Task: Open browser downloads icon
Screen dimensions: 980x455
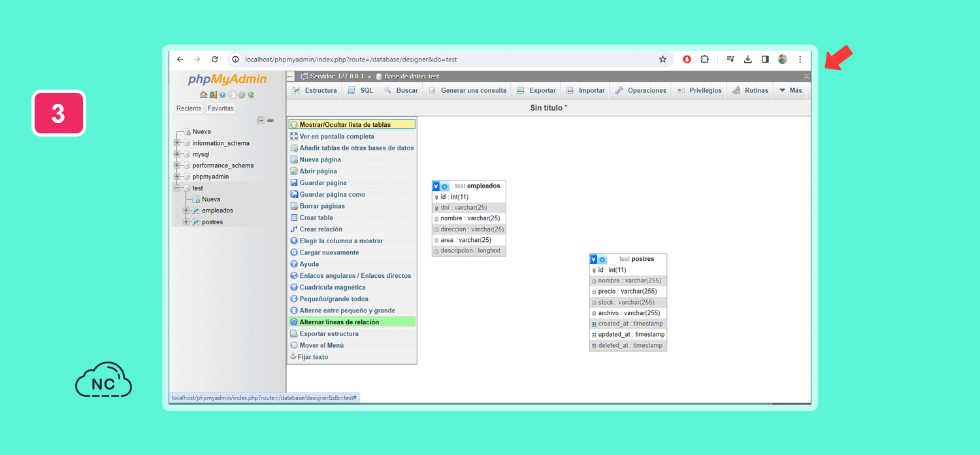Action: (x=748, y=59)
